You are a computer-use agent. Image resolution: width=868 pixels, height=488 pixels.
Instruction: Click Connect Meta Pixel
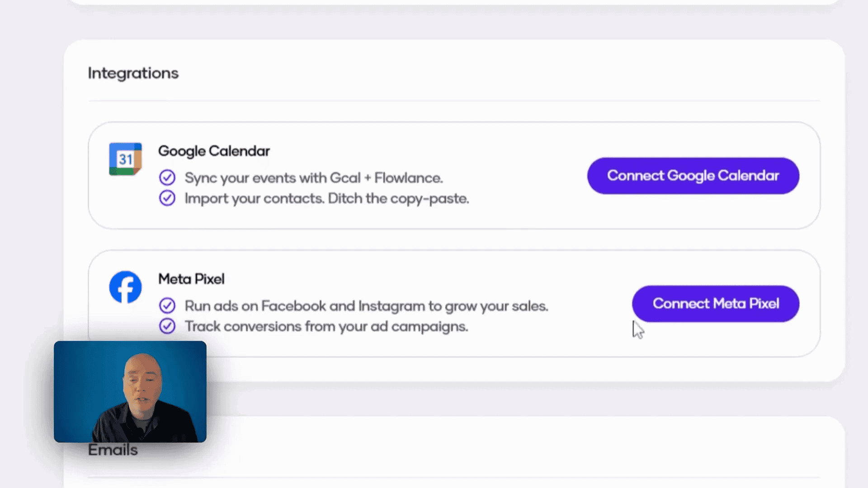coord(715,304)
